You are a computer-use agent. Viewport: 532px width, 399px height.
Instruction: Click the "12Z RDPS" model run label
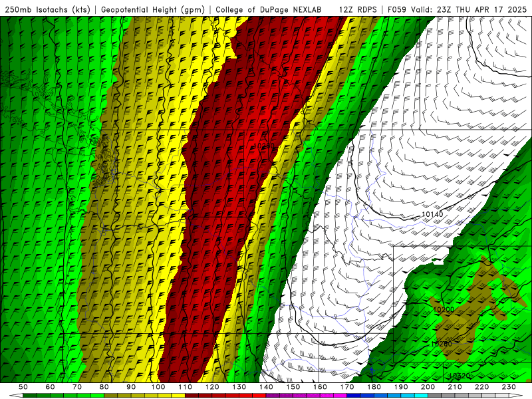coord(357,9)
